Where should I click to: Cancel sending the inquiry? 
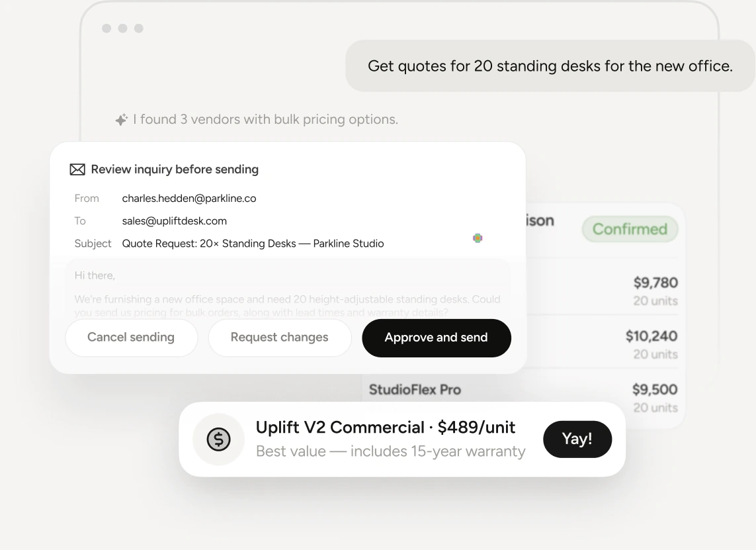[131, 338]
